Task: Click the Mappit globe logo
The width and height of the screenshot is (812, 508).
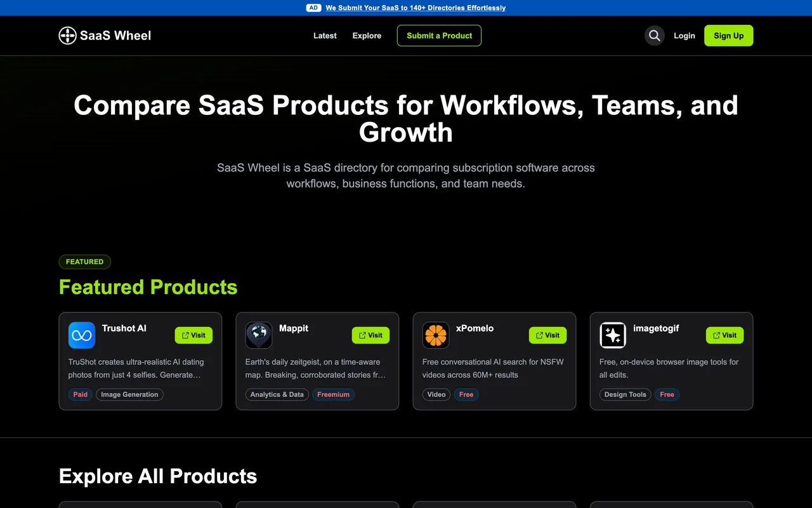Action: click(x=259, y=335)
